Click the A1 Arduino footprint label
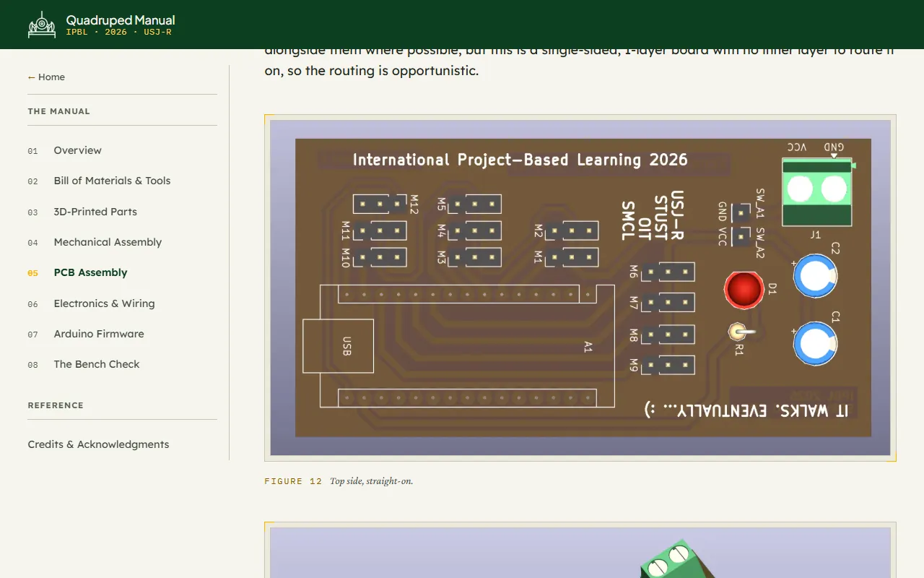Viewport: 924px width, 578px height. pyautogui.click(x=588, y=347)
